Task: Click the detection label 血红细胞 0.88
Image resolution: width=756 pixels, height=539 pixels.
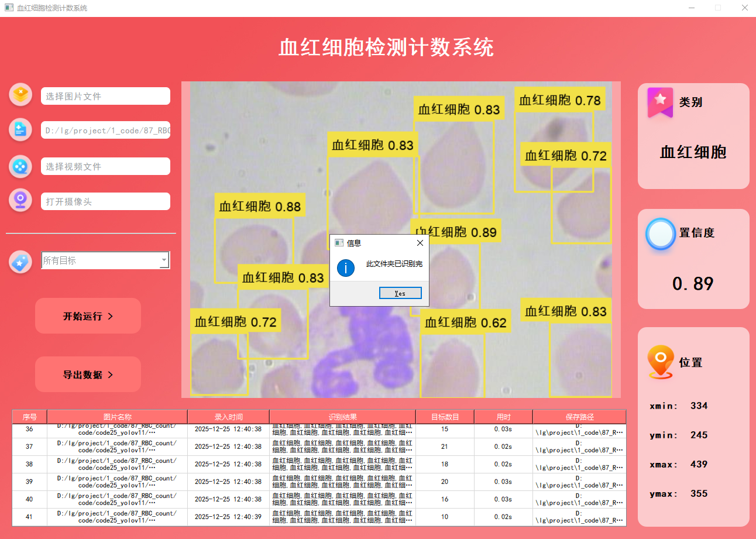Action: point(260,206)
